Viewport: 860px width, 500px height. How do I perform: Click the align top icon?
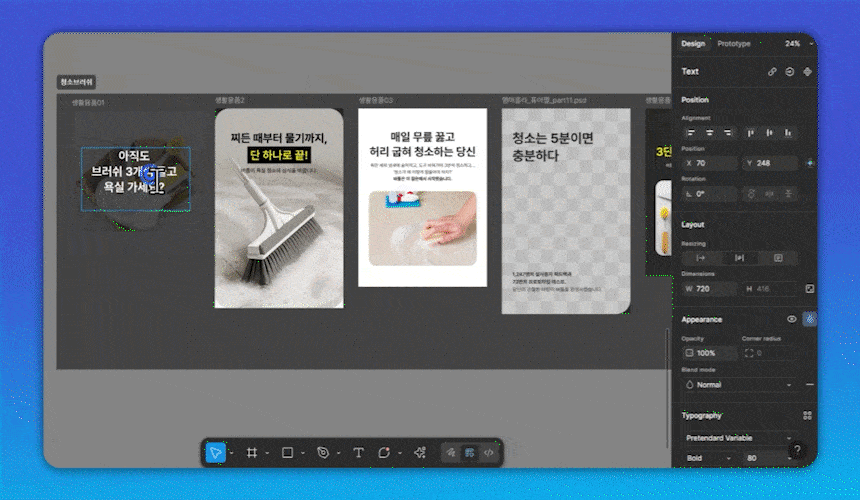coord(752,133)
